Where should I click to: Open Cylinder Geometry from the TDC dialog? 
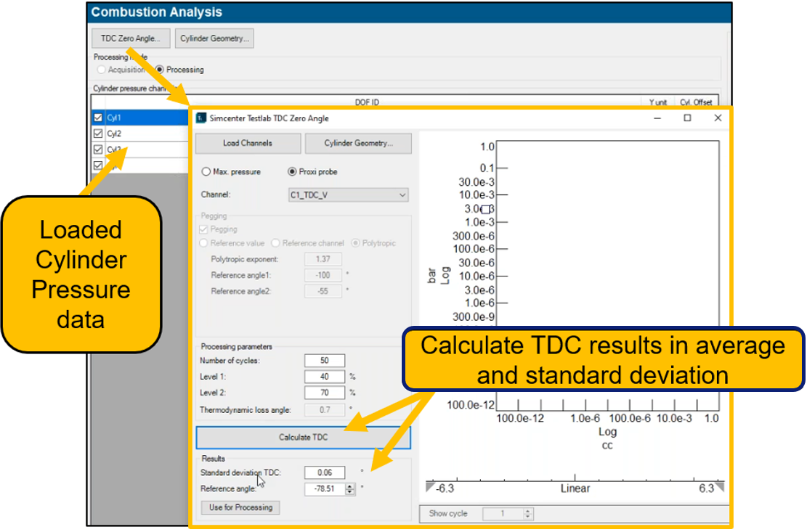[358, 144]
